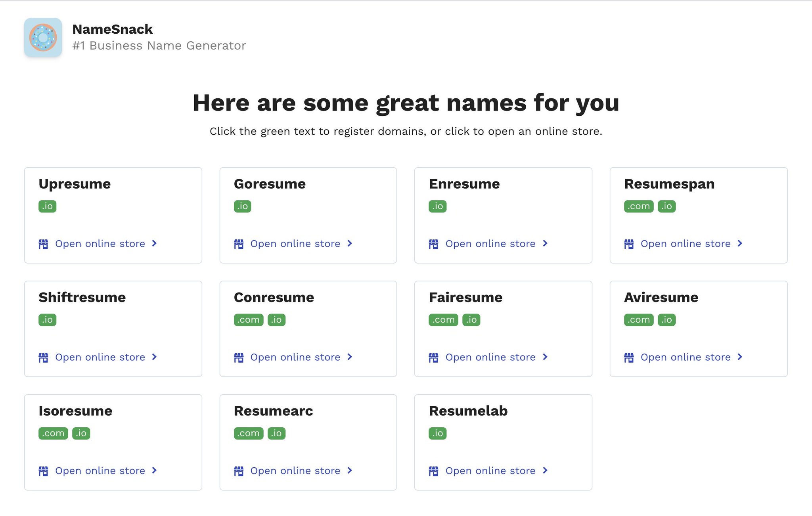Open online store for Shiftresume
The image size is (812, 516).
click(x=100, y=357)
